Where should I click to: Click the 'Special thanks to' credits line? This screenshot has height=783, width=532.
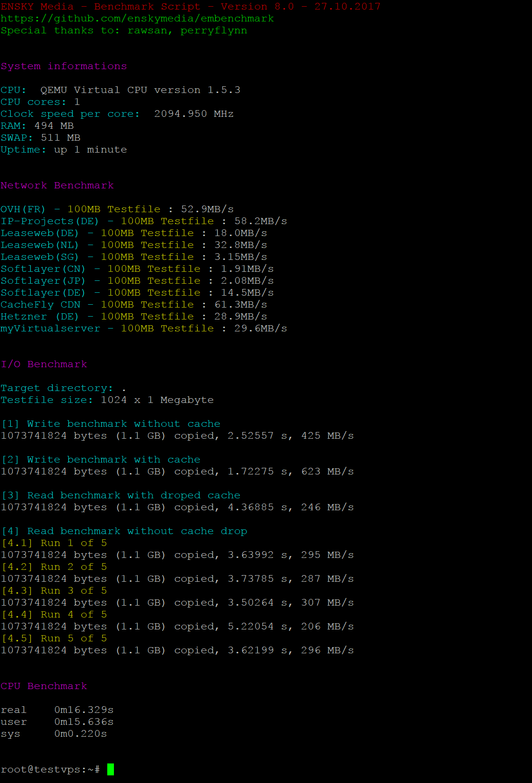tap(124, 31)
